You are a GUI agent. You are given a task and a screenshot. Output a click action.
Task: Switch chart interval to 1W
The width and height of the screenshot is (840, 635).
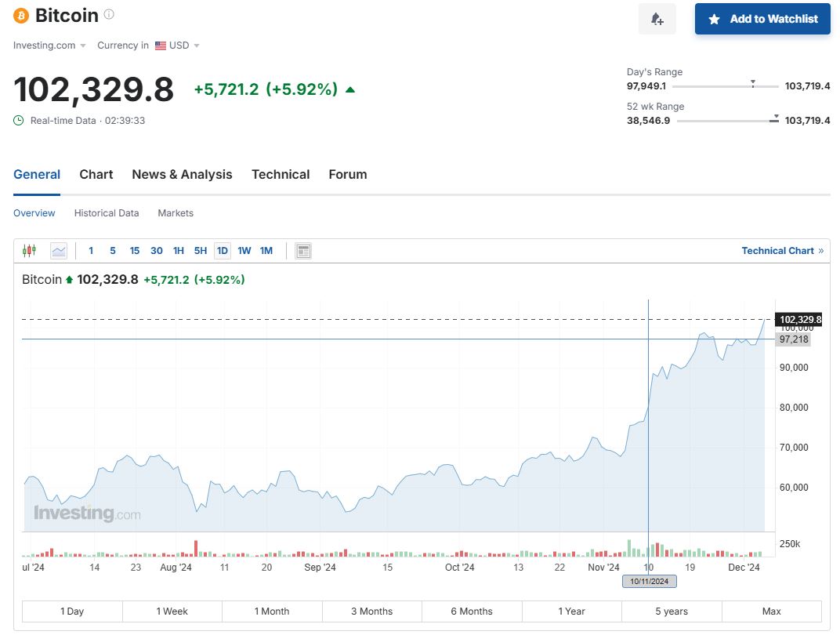coord(244,251)
